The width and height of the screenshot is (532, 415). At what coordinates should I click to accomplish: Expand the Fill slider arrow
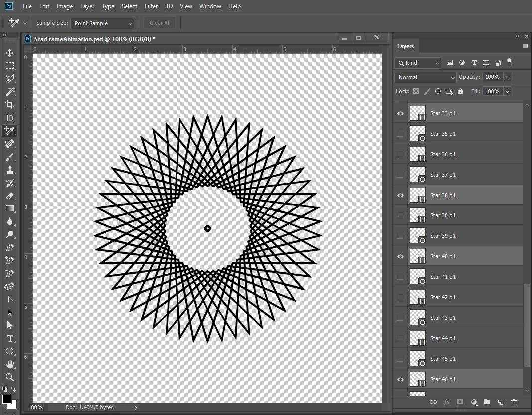507,91
